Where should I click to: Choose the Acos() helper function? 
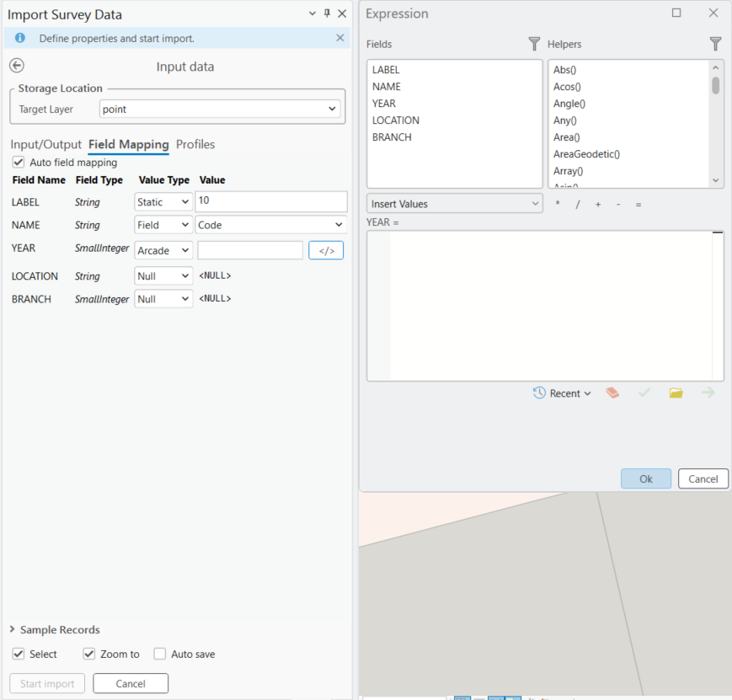click(x=567, y=87)
